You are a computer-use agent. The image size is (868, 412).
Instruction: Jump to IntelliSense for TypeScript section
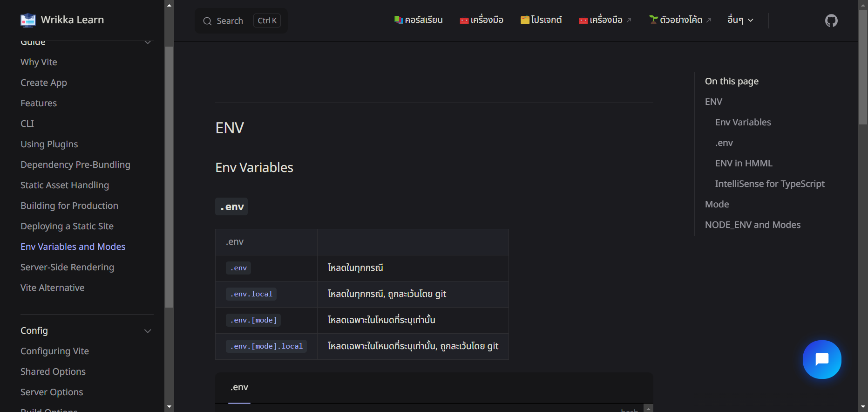pyautogui.click(x=769, y=184)
